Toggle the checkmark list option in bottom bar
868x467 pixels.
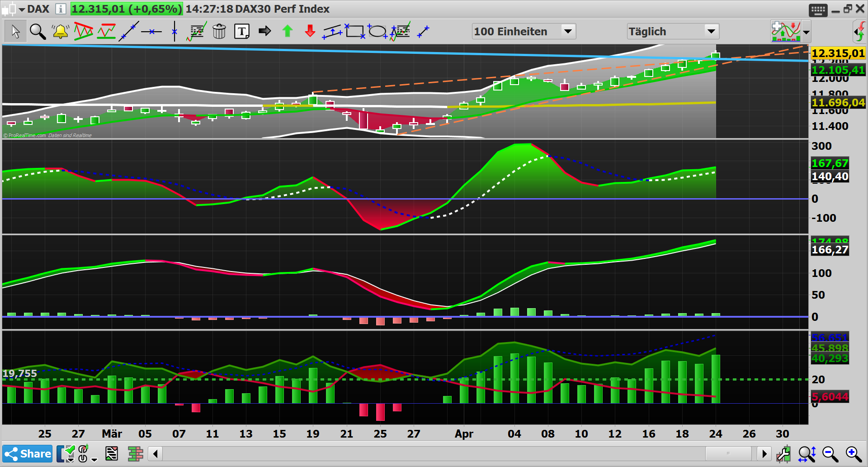coord(66,453)
